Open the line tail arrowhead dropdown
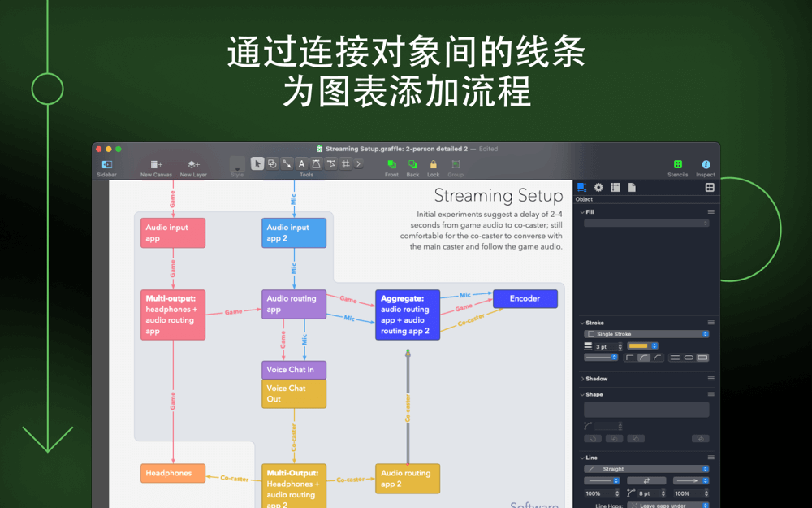The height and width of the screenshot is (508, 812). point(602,481)
